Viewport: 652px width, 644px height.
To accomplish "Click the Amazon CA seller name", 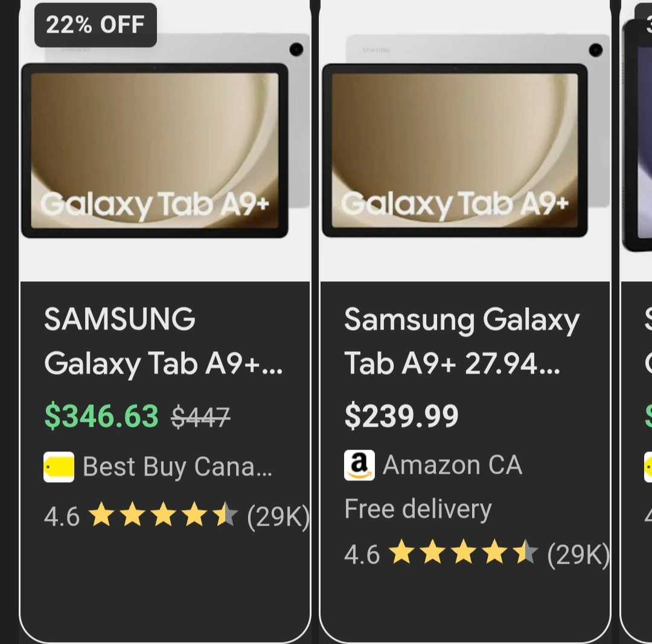I will [x=452, y=465].
